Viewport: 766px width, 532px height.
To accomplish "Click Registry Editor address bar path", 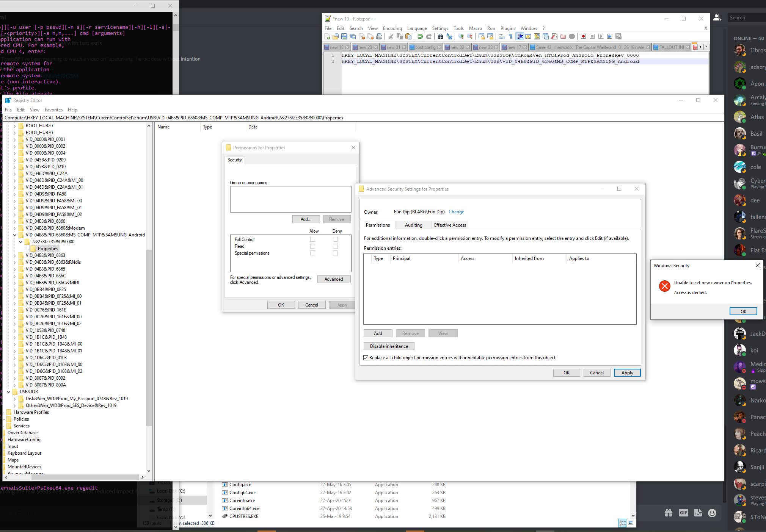I will click(x=363, y=118).
